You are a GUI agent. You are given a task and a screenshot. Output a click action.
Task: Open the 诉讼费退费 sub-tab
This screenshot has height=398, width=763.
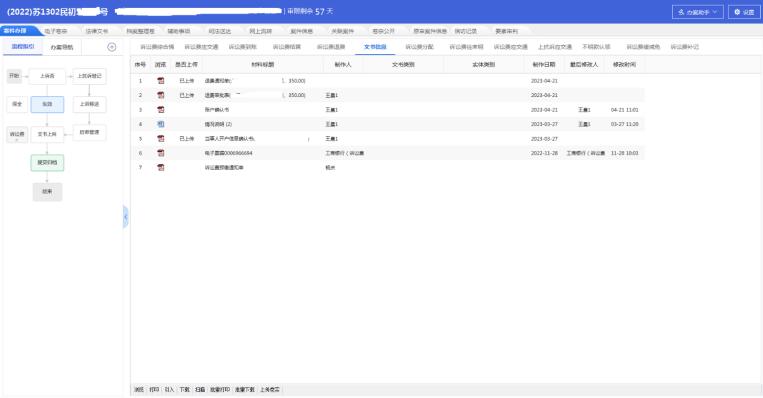point(331,47)
